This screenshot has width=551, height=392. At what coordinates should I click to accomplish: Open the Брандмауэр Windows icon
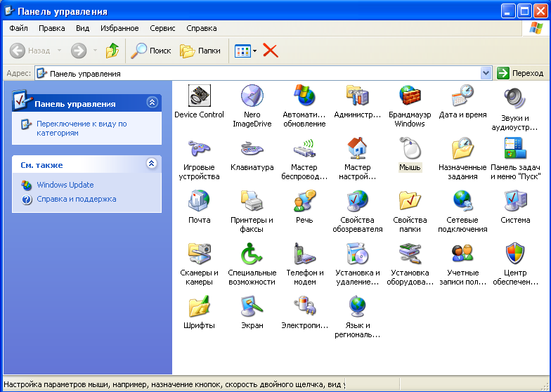pyautogui.click(x=410, y=96)
